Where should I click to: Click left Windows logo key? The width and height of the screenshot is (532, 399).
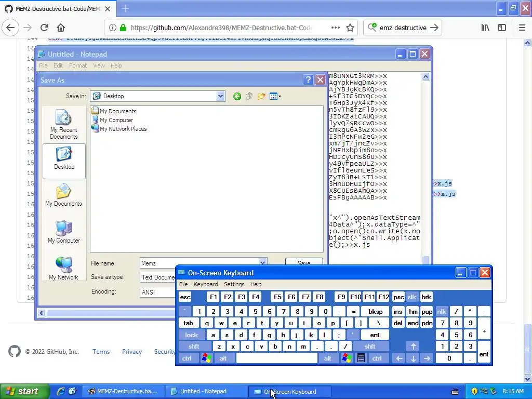(x=206, y=358)
